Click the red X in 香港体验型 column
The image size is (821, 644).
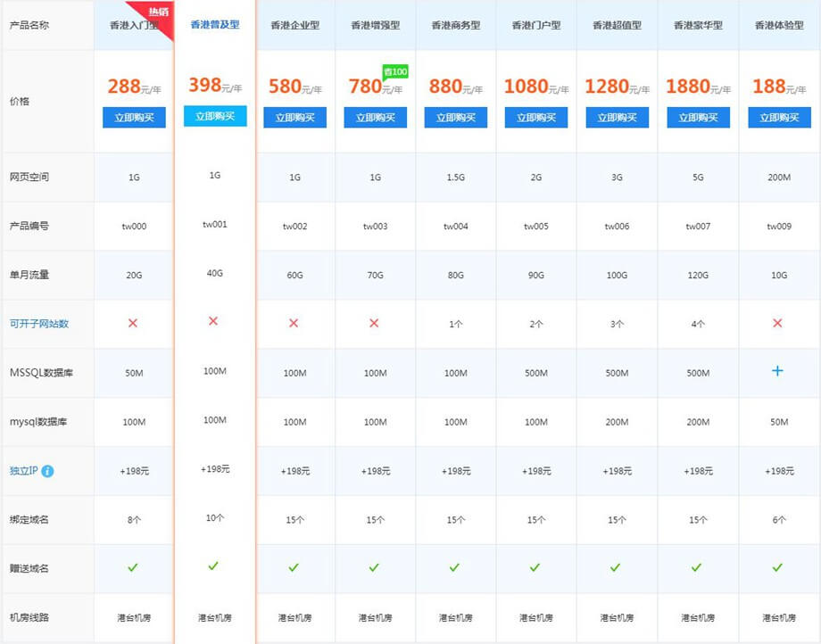777,322
